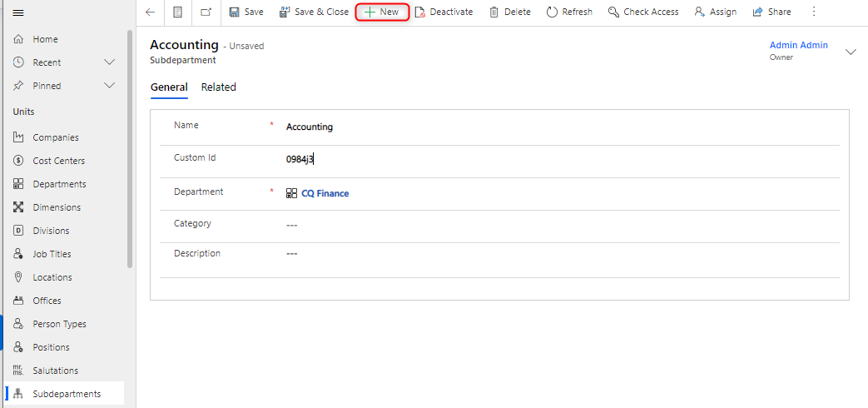This screenshot has width=868, height=408.
Task: Click the Custom Id input field
Action: [499, 159]
